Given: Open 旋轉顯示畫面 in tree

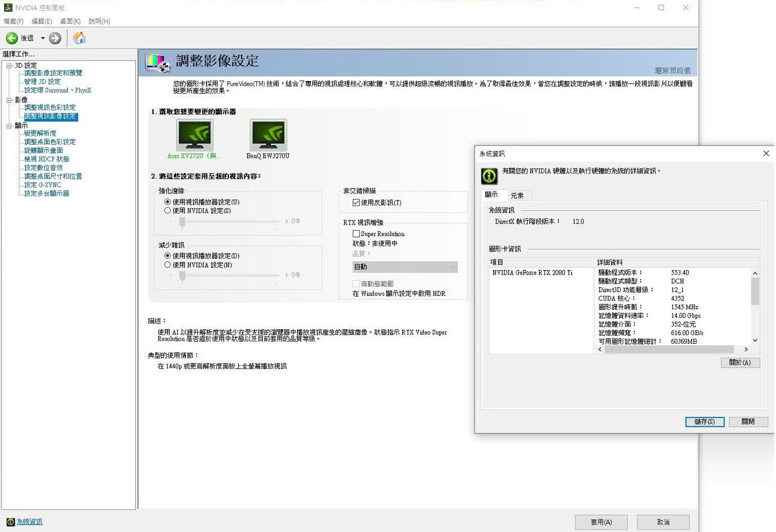Looking at the screenshot, I should [43, 150].
